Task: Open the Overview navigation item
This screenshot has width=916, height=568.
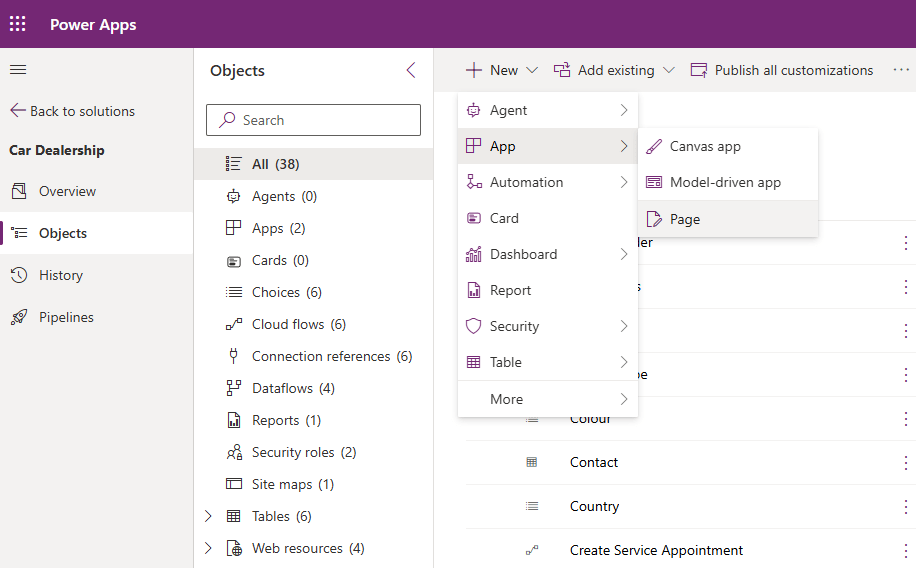Action: [67, 191]
